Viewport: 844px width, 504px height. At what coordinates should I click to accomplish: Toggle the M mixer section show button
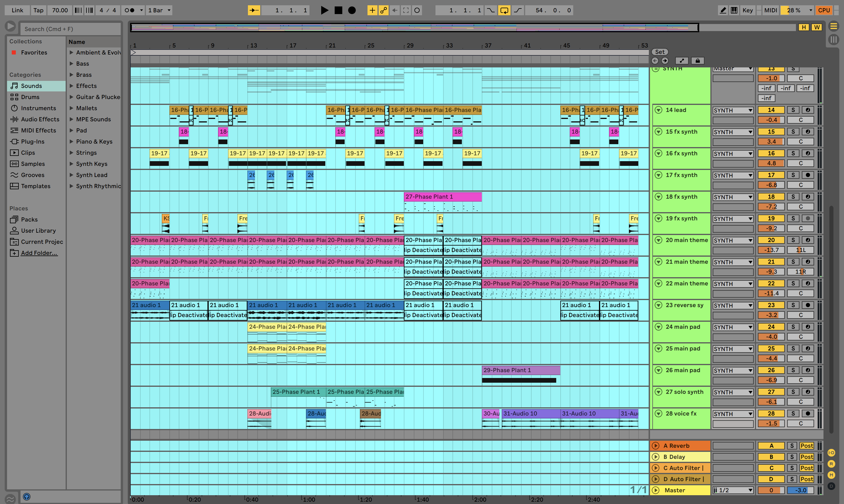tap(831, 475)
